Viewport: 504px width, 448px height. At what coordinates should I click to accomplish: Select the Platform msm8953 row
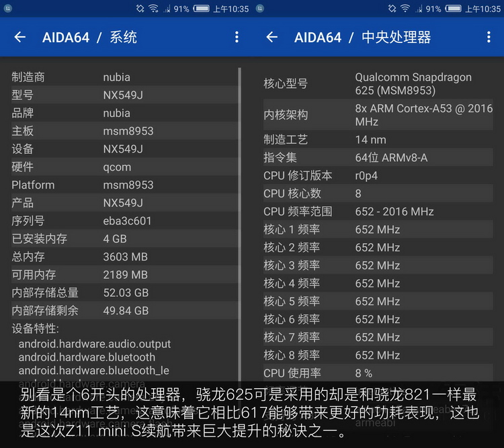[x=125, y=185]
